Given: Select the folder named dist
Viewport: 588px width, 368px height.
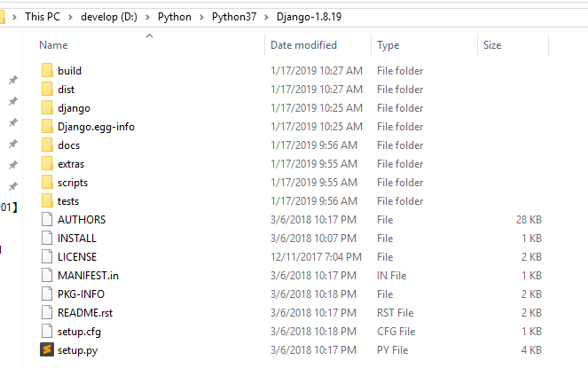Looking at the screenshot, I should [66, 90].
